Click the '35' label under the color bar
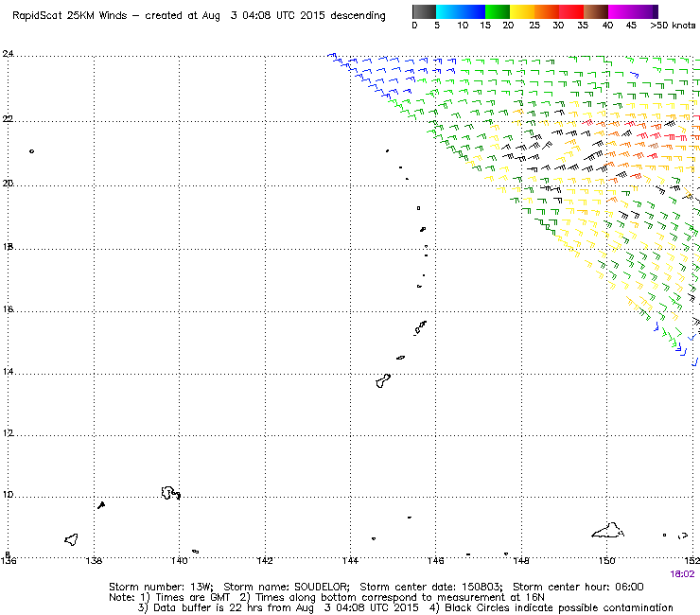Viewport: 700px width, 615px height. [583, 26]
